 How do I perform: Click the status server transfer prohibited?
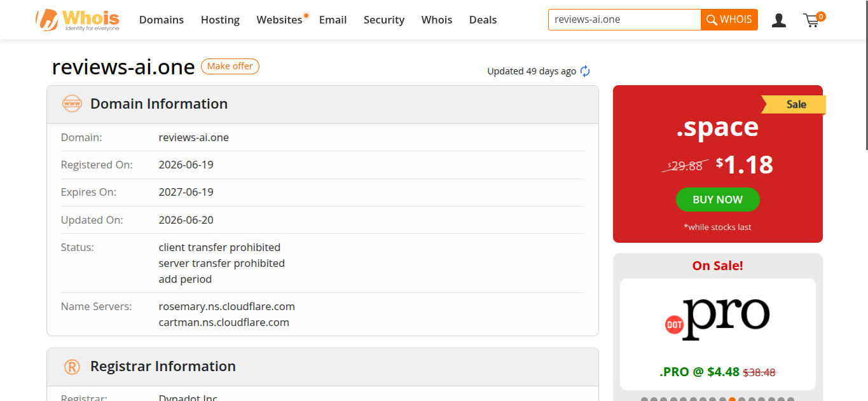222,263
